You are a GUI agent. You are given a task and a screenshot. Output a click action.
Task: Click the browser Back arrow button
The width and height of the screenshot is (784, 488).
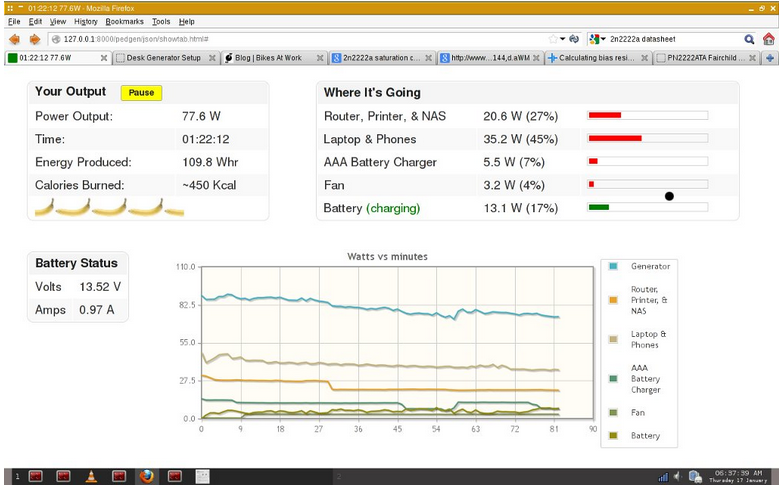[14, 39]
